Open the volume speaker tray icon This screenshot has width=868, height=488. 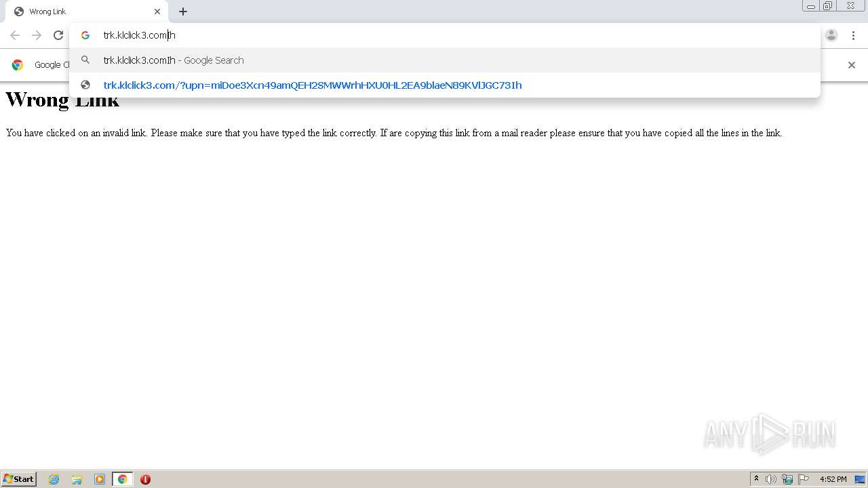(771, 479)
